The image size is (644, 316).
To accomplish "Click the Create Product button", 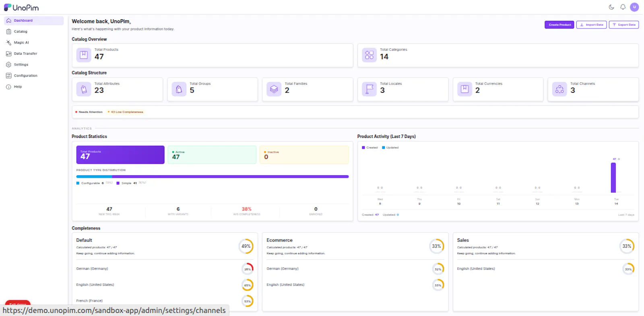I will [559, 25].
